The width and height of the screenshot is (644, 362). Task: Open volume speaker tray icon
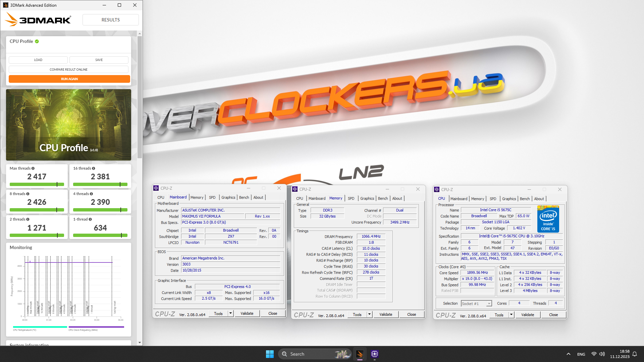click(x=602, y=354)
